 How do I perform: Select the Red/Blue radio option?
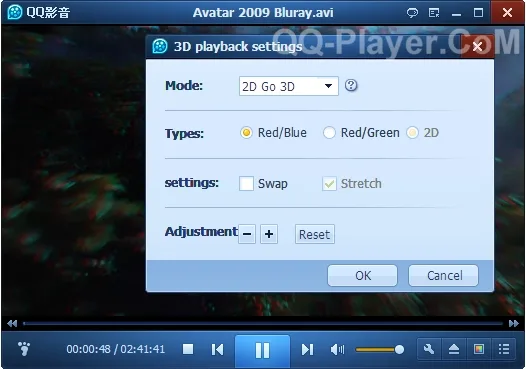pyautogui.click(x=246, y=133)
